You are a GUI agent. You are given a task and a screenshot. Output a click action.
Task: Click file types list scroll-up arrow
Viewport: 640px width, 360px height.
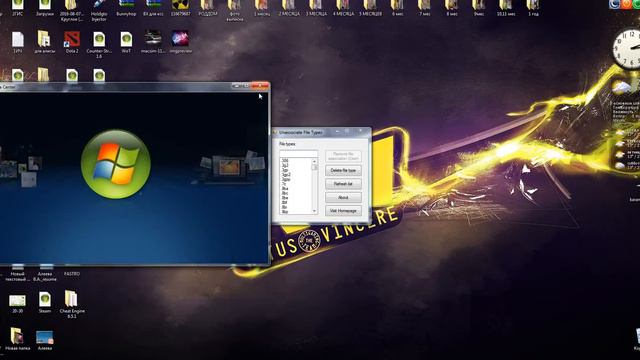(x=314, y=162)
